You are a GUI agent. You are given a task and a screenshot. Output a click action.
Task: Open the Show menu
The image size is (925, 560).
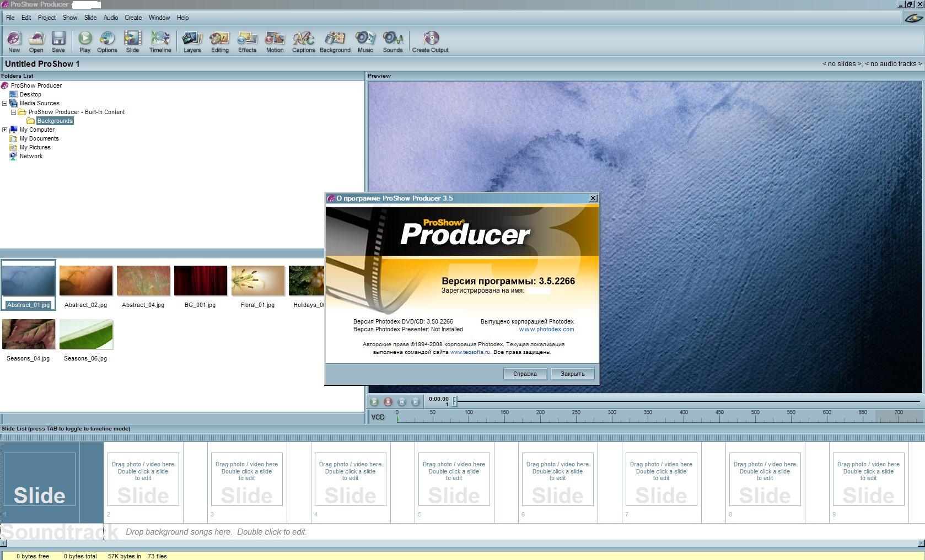[x=70, y=18]
